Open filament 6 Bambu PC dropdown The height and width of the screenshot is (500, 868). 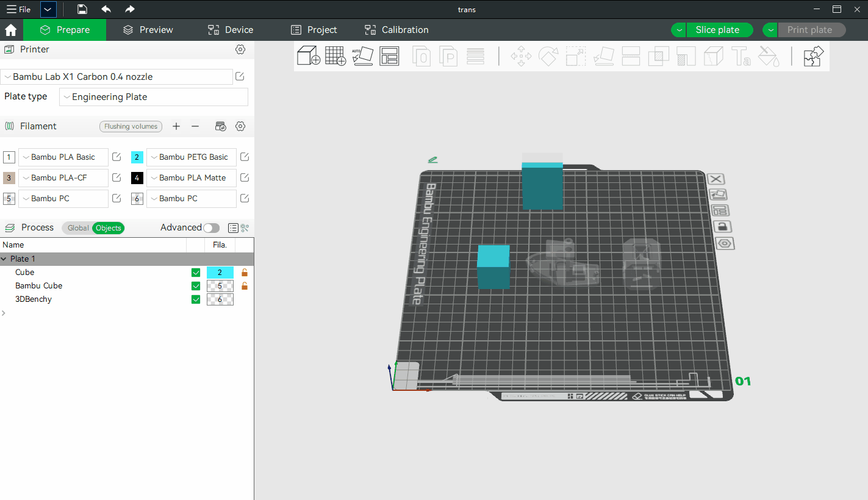192,199
